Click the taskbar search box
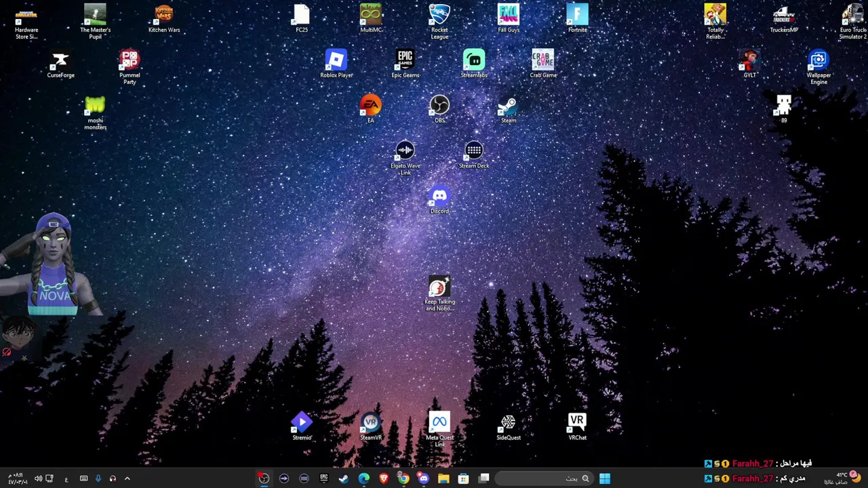The width and height of the screenshot is (868, 488). (x=543, y=479)
